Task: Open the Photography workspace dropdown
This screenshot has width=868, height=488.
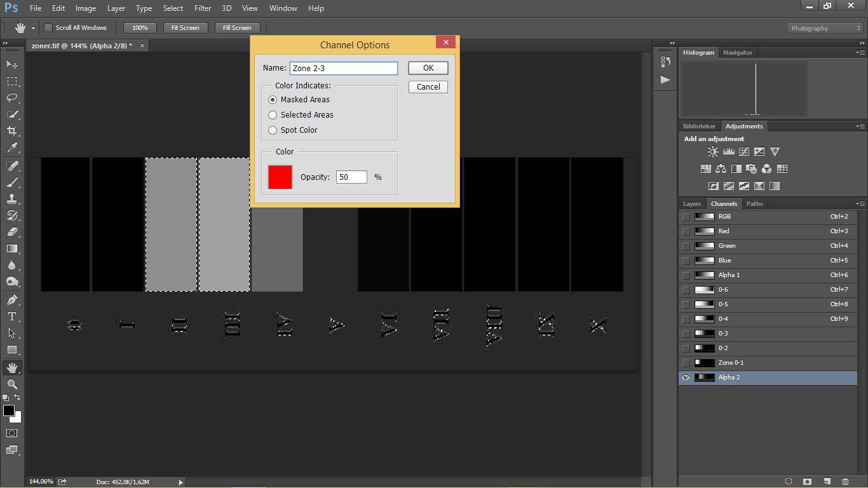Action: coord(825,28)
